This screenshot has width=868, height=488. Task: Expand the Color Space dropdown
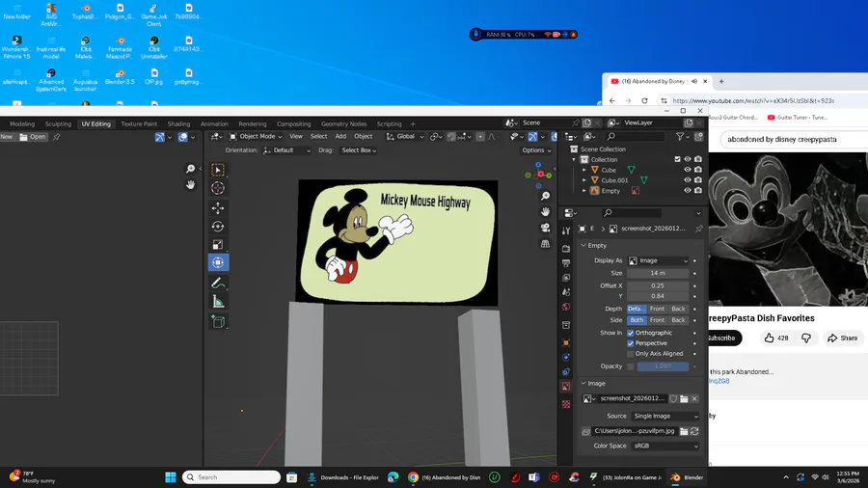pos(663,446)
